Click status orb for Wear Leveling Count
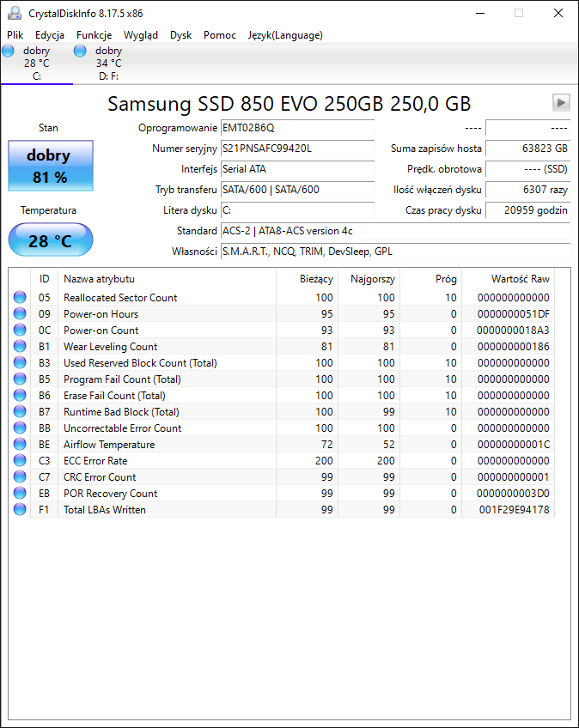The image size is (579, 728). (20, 346)
